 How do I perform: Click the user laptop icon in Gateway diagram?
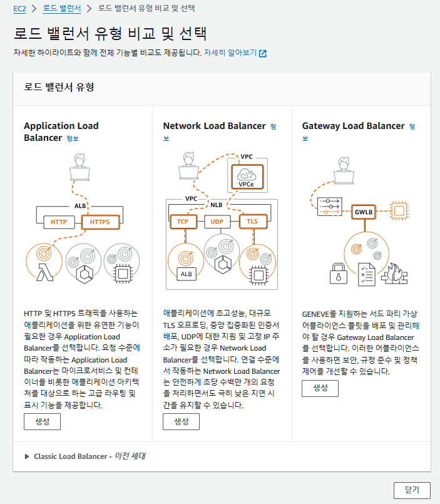pyautogui.click(x=344, y=170)
